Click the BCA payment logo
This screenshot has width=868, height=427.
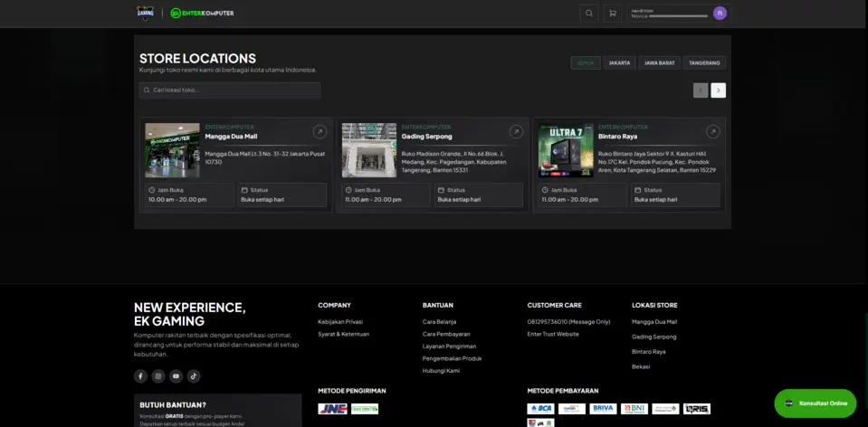[541, 409]
